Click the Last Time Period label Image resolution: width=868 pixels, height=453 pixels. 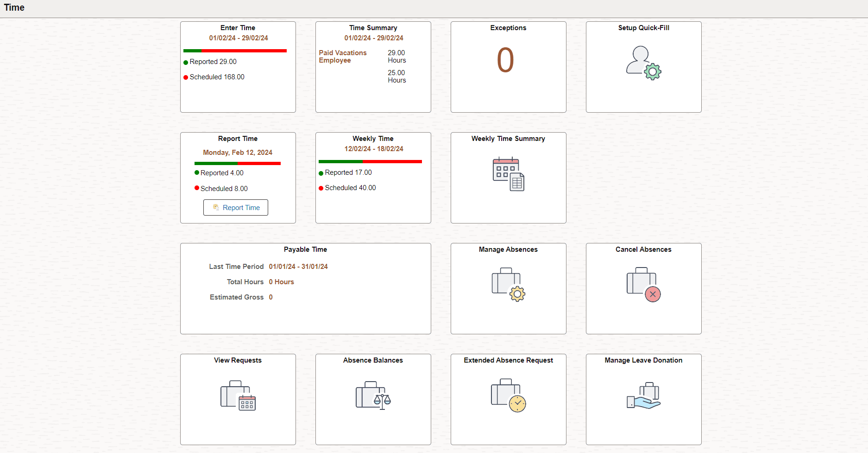[236, 267]
